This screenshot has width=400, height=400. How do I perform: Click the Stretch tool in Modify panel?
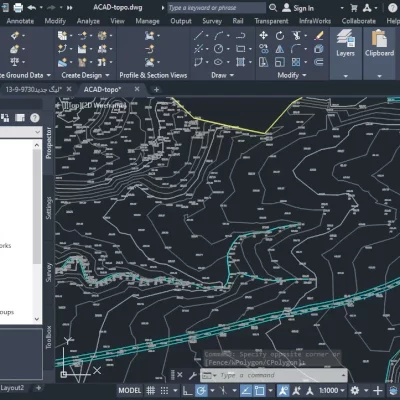264,62
